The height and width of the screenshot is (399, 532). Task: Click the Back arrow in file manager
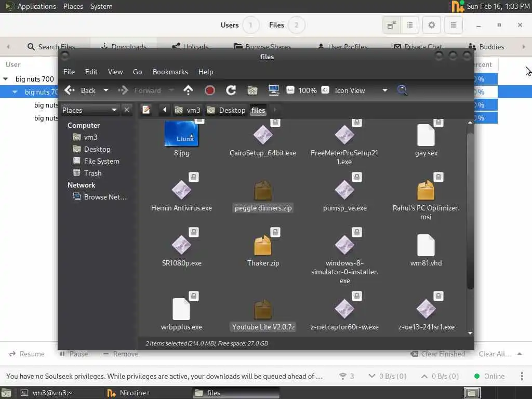70,90
